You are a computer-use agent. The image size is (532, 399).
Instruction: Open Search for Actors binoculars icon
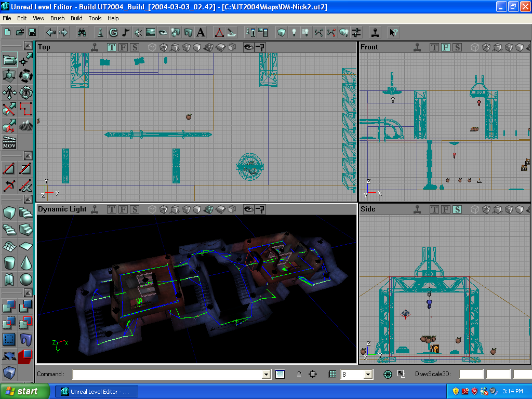[x=82, y=33]
